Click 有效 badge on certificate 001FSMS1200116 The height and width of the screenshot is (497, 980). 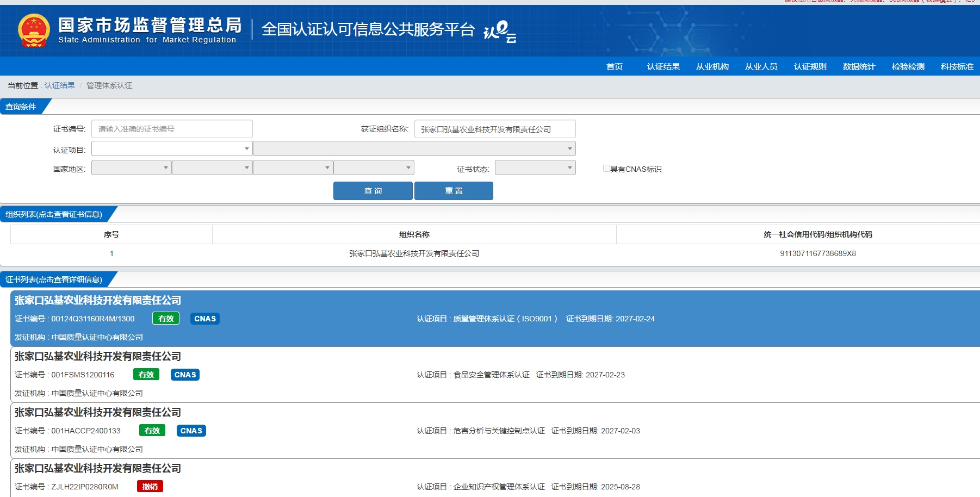click(x=146, y=375)
